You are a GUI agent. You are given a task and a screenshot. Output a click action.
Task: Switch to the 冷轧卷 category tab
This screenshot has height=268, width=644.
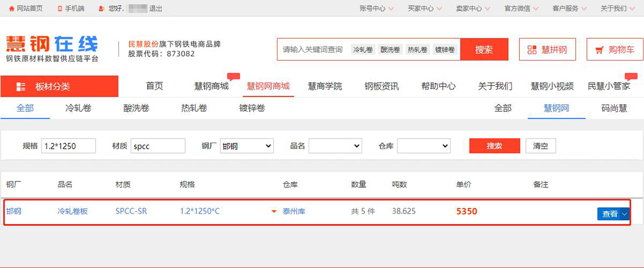pos(78,108)
